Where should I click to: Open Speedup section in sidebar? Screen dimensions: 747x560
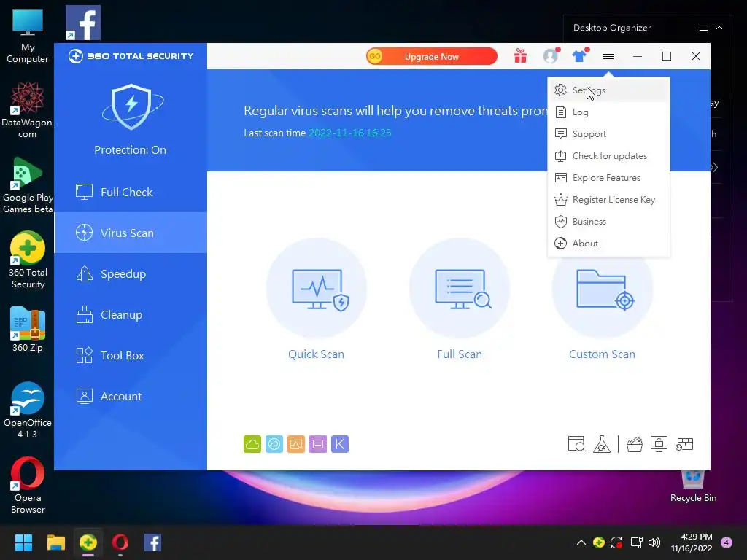(x=131, y=274)
